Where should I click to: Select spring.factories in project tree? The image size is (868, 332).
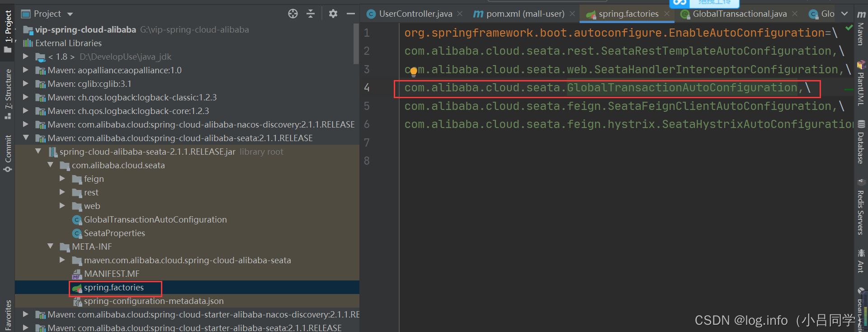(x=113, y=287)
